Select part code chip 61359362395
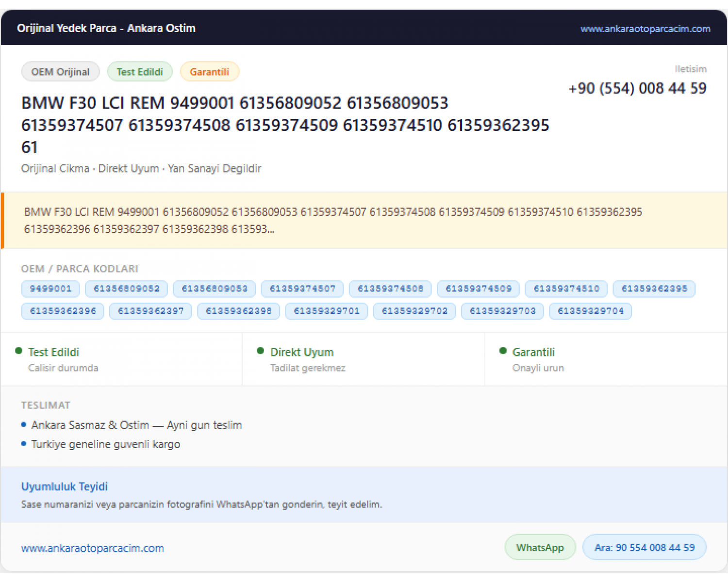The width and height of the screenshot is (728, 582). point(654,289)
